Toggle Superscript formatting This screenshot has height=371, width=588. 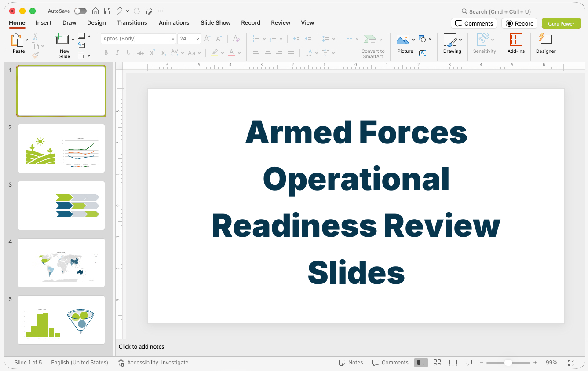[x=152, y=53]
